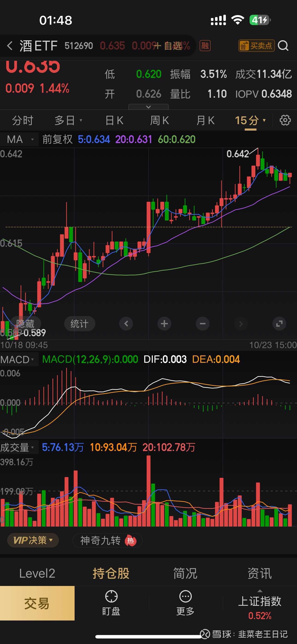Tap volume average 20:102.78万

click(169, 448)
